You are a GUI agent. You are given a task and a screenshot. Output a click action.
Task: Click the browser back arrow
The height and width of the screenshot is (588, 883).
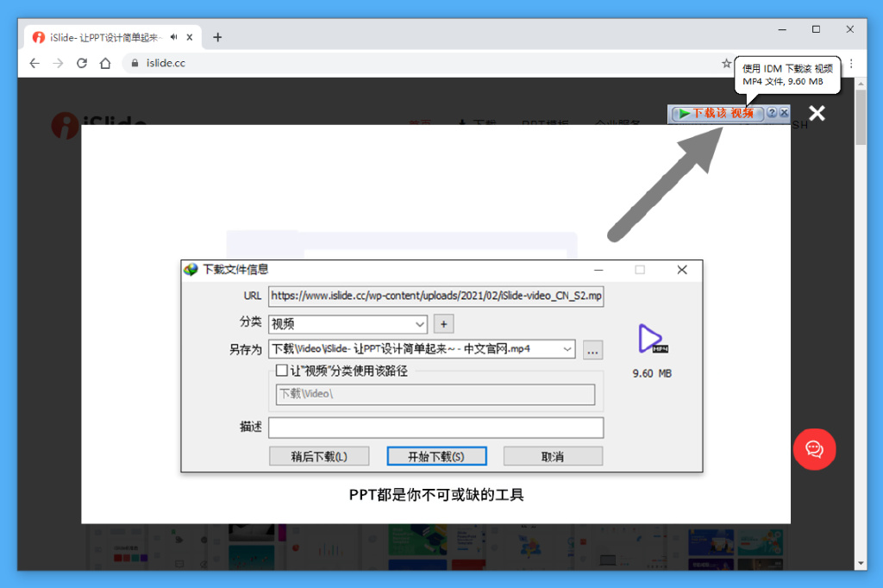coord(34,63)
